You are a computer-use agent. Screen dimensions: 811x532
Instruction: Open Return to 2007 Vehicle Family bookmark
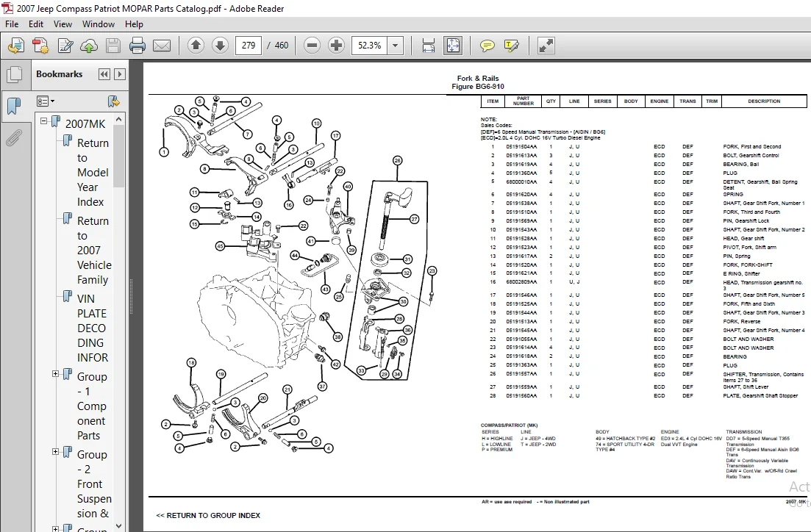pos(94,251)
